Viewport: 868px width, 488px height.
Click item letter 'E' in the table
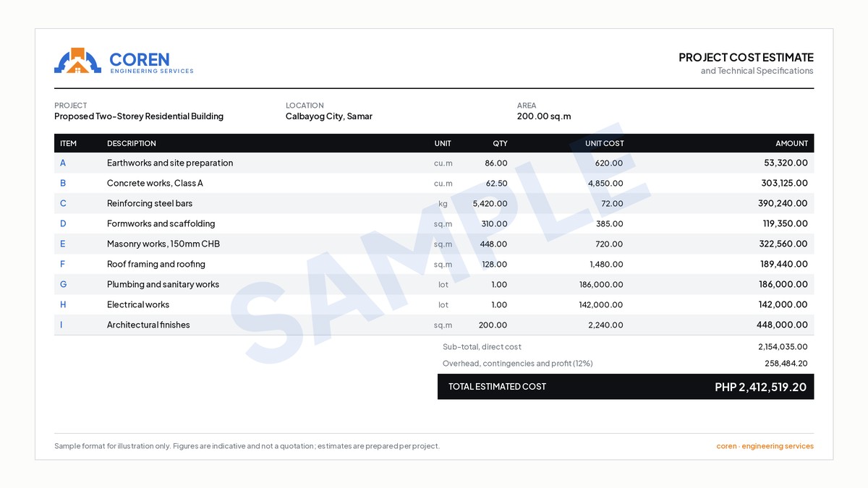(63, 244)
